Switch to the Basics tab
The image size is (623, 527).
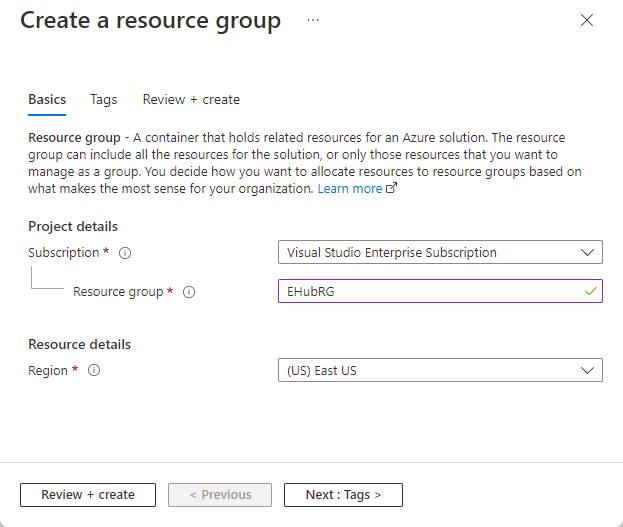coord(47,99)
